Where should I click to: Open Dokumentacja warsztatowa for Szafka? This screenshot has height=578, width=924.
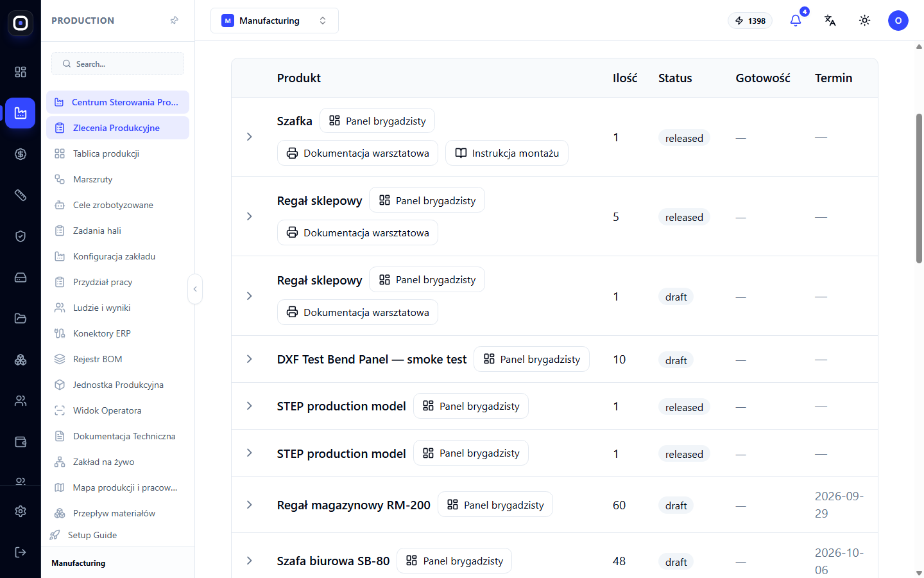point(357,153)
